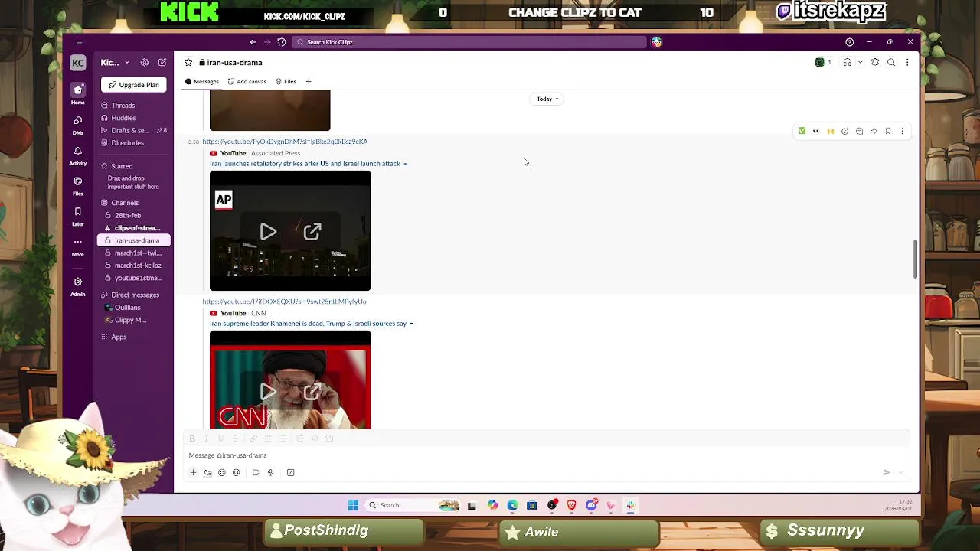Open Files in the left rail

pos(77,185)
